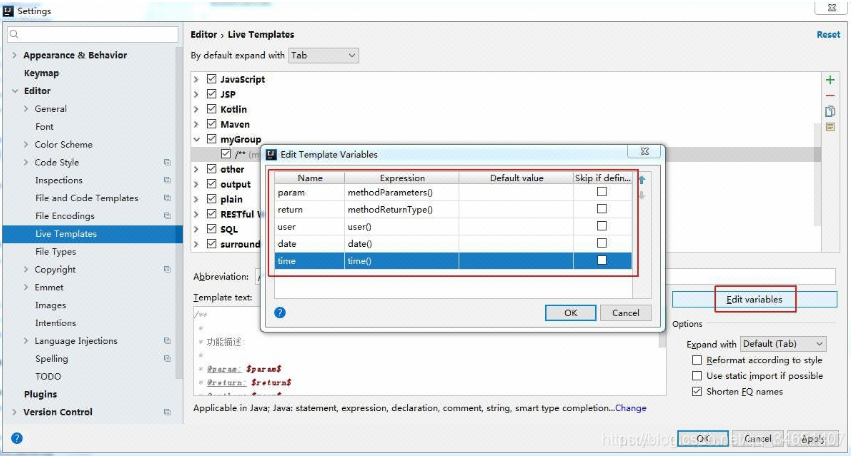
Task: Click the Edit variables button
Action: pyautogui.click(x=754, y=299)
